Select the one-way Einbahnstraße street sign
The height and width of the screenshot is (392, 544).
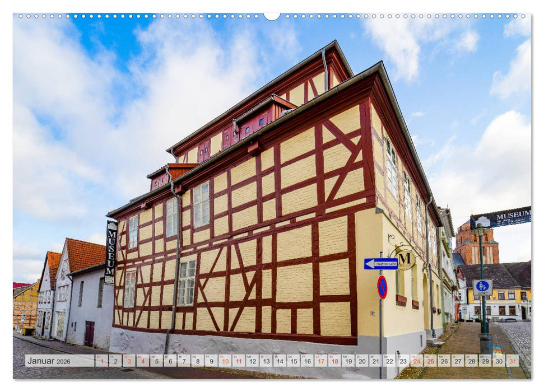380,263
